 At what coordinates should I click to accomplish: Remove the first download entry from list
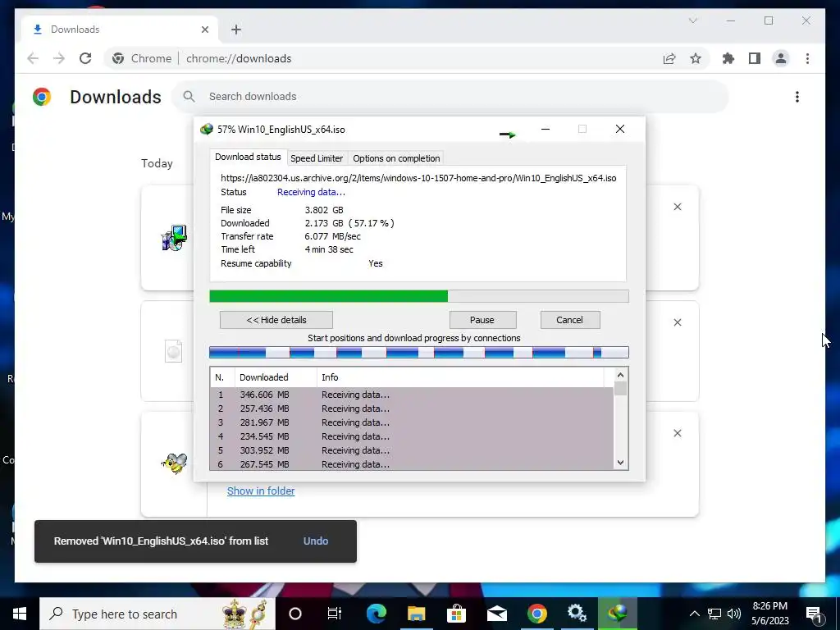(x=677, y=207)
